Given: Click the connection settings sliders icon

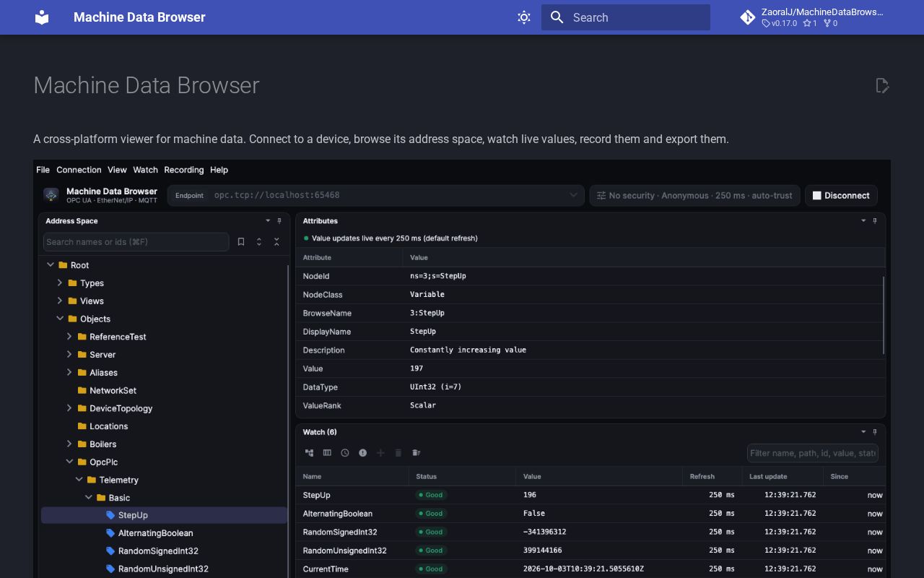Looking at the screenshot, I should (x=601, y=196).
